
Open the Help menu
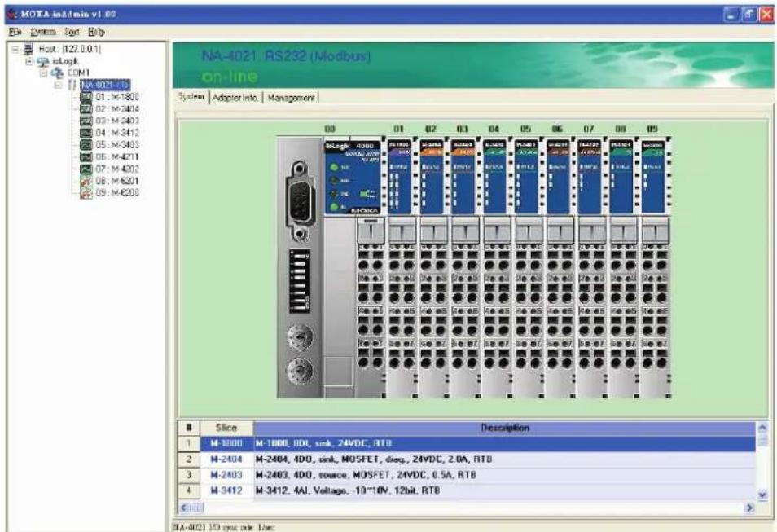[x=96, y=32]
